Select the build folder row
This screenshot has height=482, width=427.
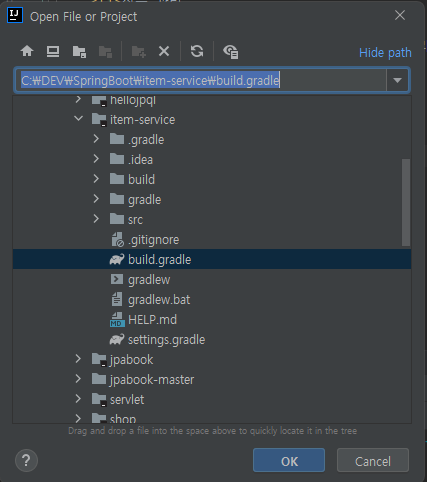(x=212, y=179)
